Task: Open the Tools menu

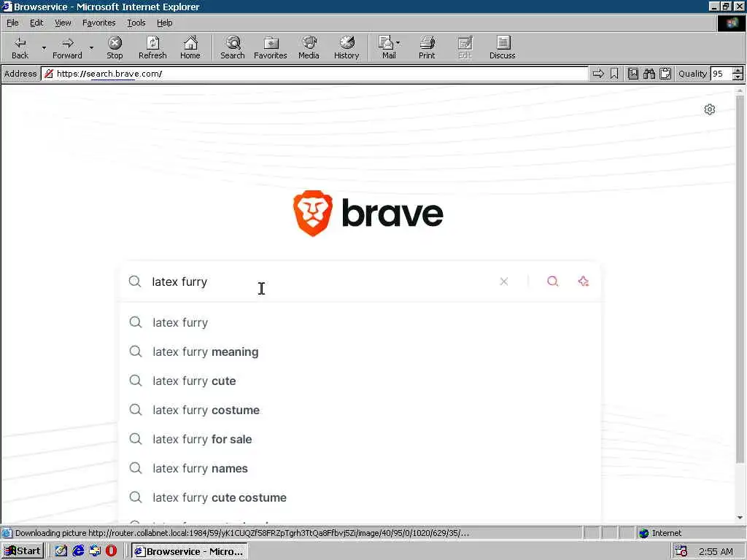Action: pyautogui.click(x=136, y=23)
